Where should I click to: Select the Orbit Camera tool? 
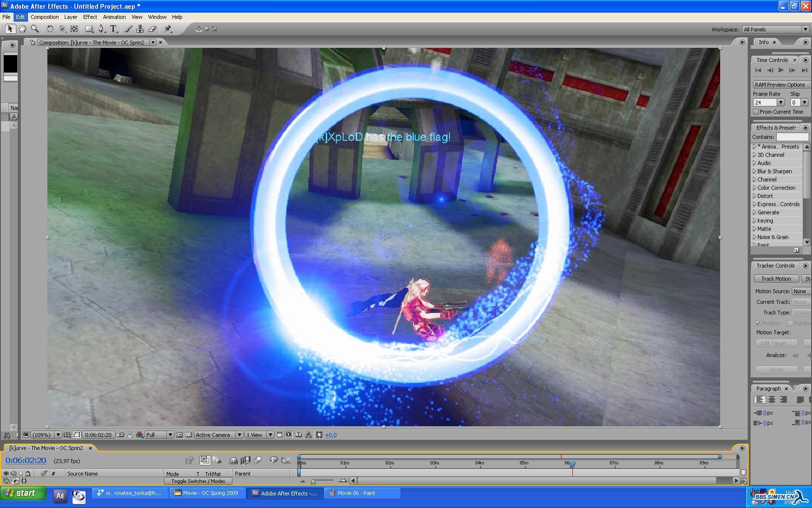pos(62,29)
